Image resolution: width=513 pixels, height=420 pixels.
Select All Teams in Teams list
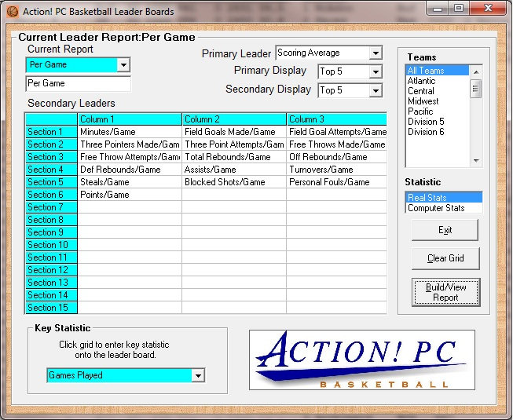click(x=437, y=71)
